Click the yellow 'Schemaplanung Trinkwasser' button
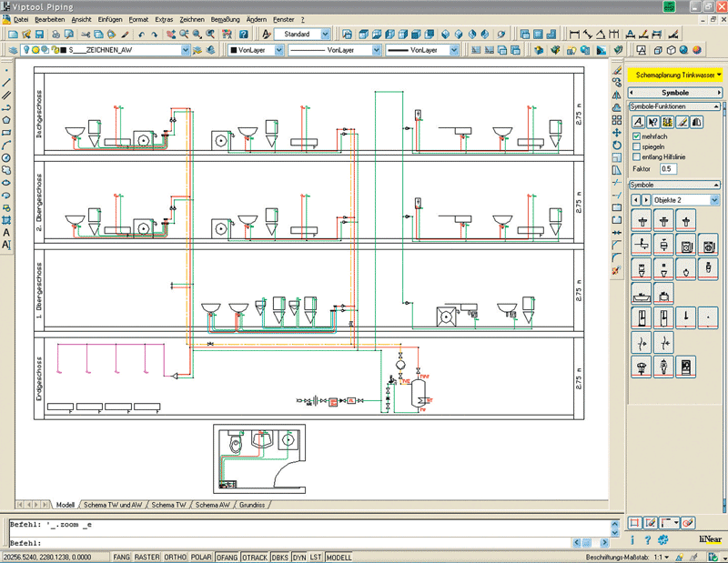This screenshot has width=728, height=563. click(674, 75)
